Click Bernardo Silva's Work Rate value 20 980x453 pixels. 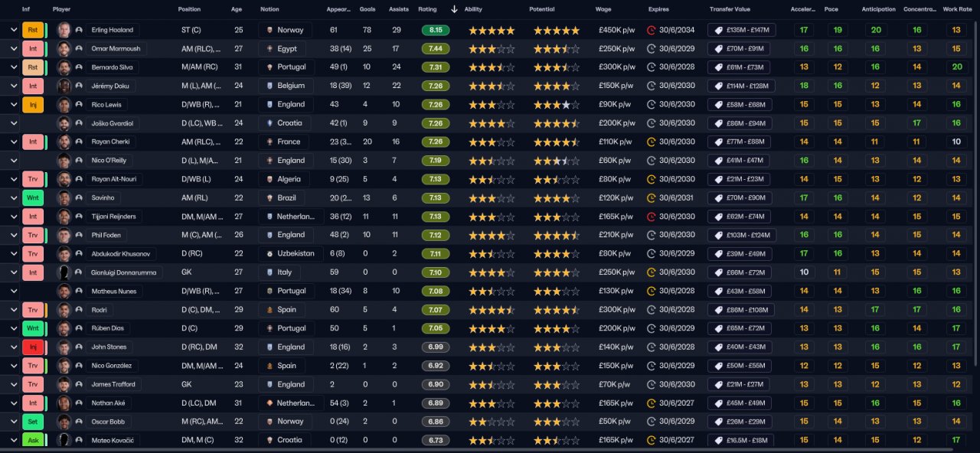pos(956,67)
